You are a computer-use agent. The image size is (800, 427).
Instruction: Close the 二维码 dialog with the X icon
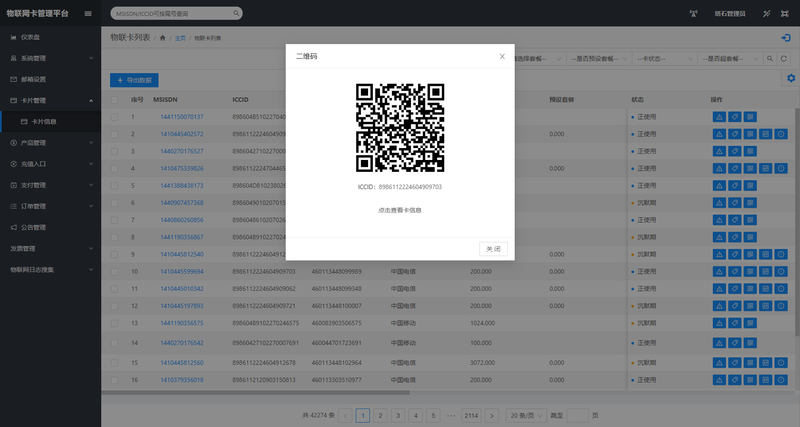[502, 57]
